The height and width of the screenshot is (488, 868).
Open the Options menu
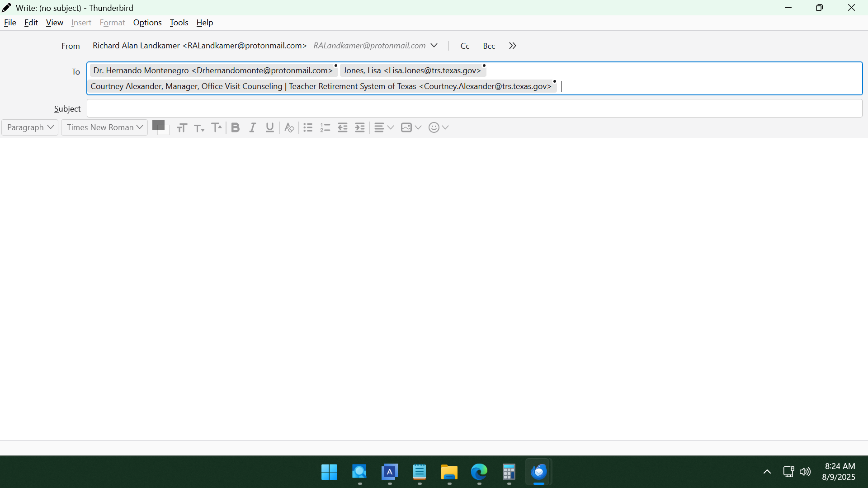pos(147,23)
